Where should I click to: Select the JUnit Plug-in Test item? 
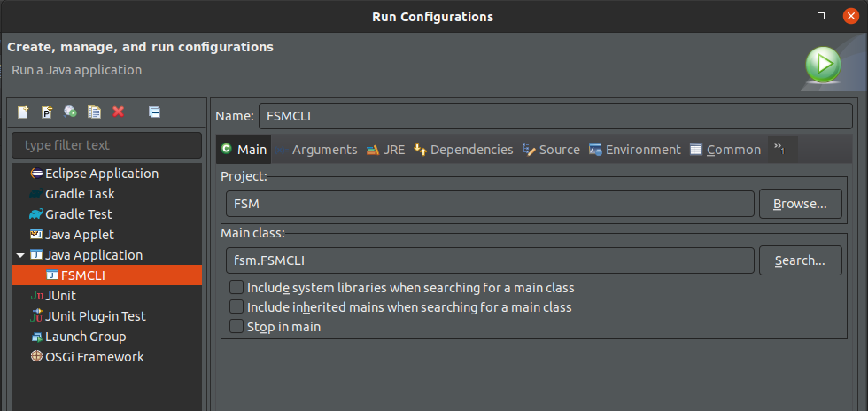click(x=95, y=316)
